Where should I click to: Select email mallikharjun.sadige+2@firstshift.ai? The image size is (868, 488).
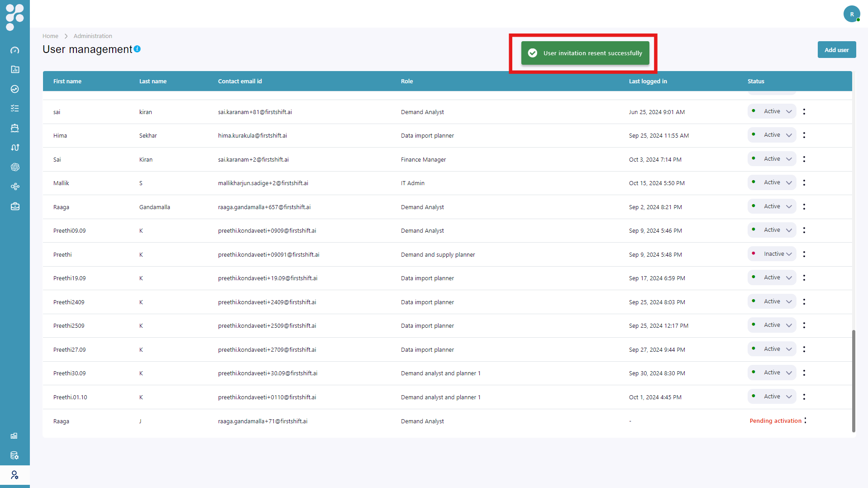(263, 183)
